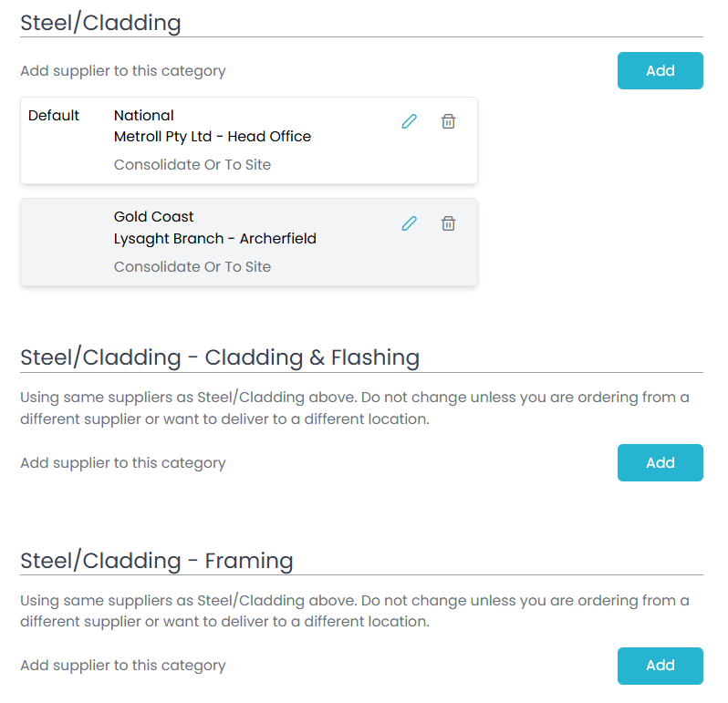Click the description text under Framing heading

(x=354, y=611)
